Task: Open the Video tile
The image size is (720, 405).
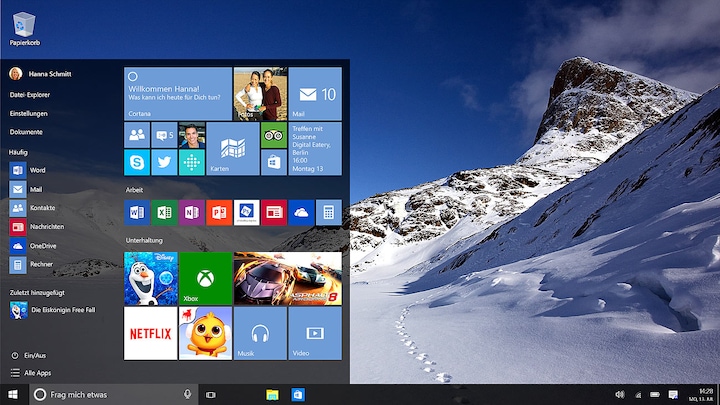Action: coord(315,333)
